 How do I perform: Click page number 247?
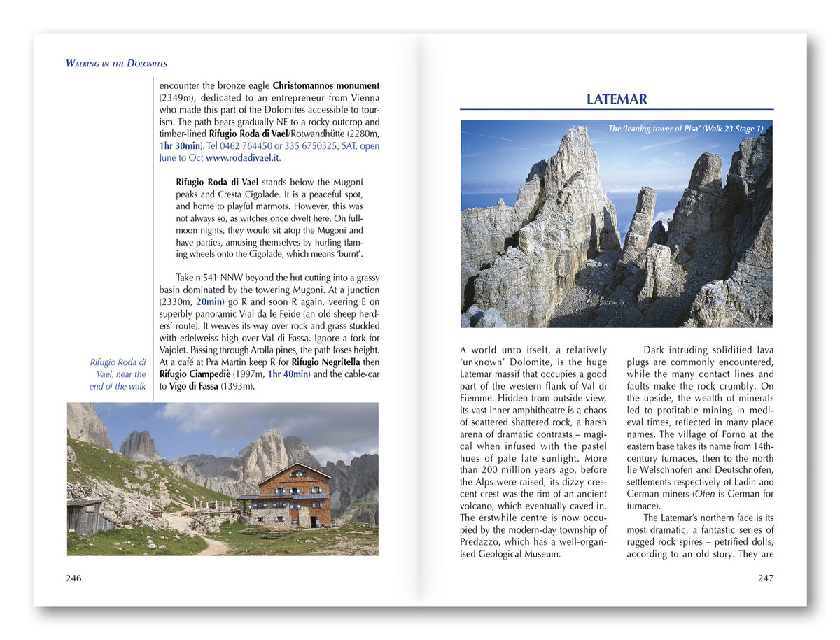coord(766,578)
